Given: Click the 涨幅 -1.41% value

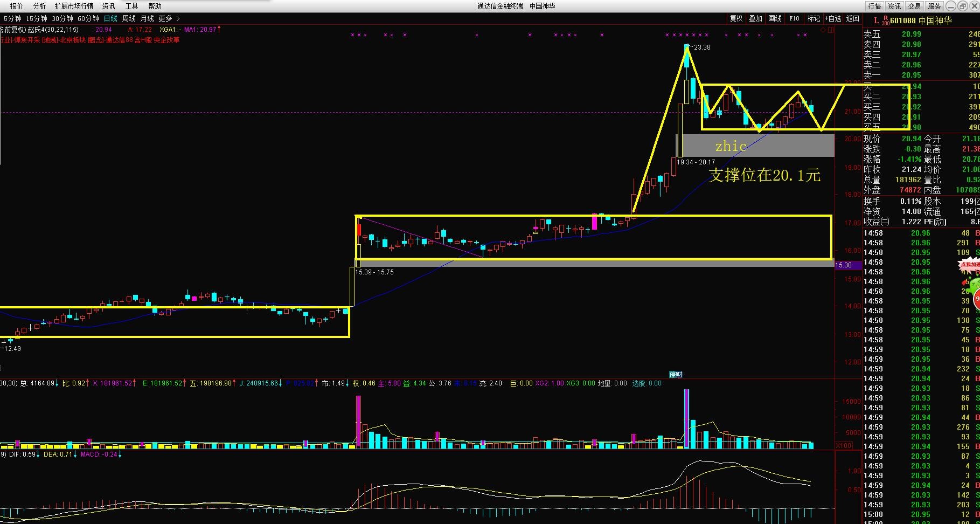Looking at the screenshot, I should coord(910,159).
